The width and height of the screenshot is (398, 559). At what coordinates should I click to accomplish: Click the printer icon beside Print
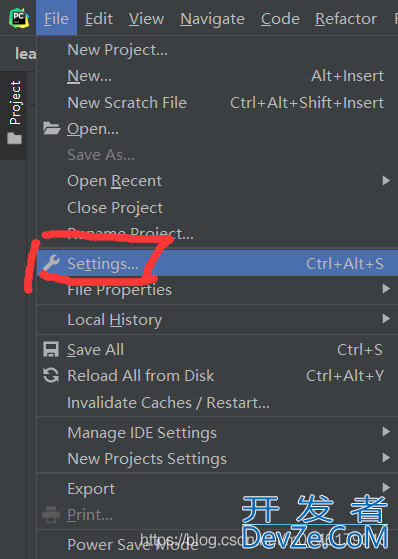[x=51, y=514]
